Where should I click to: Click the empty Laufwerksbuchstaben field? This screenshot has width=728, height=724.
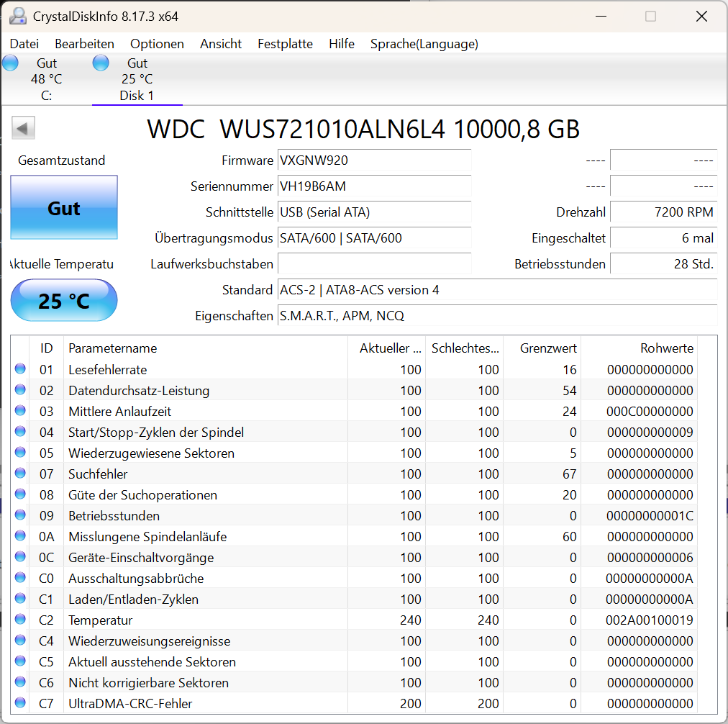[374, 264]
